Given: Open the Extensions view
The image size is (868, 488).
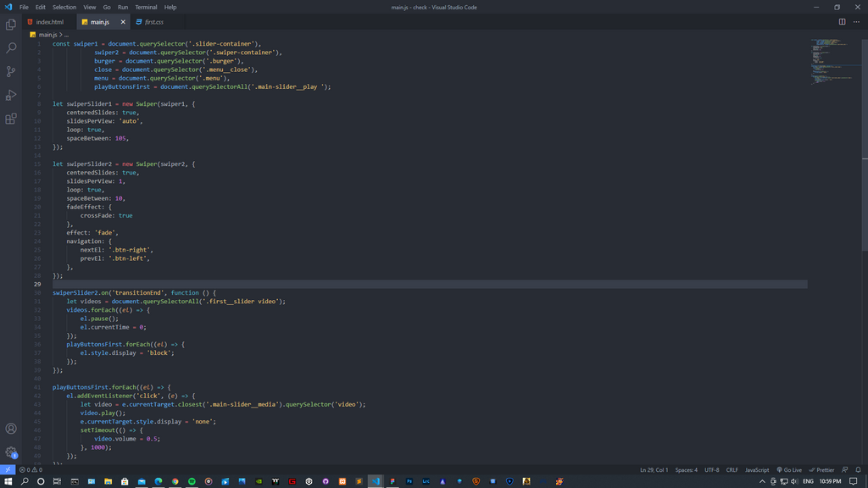Looking at the screenshot, I should click(10, 119).
